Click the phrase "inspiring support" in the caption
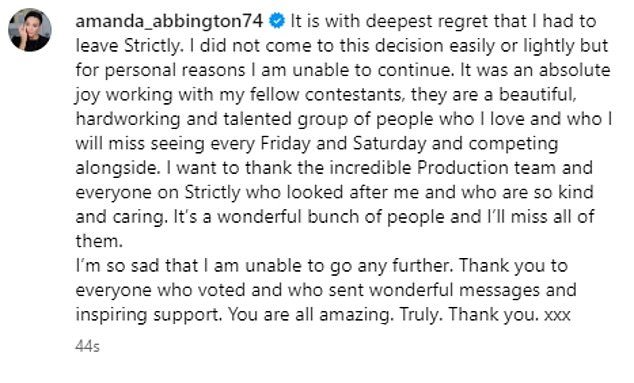This screenshot has height=383, width=634. tap(148, 315)
